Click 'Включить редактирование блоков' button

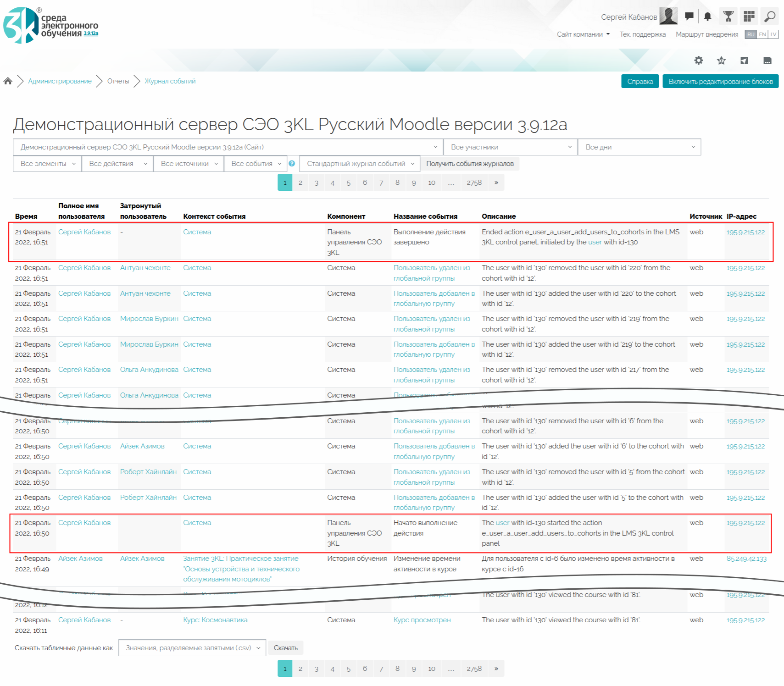[x=720, y=81]
